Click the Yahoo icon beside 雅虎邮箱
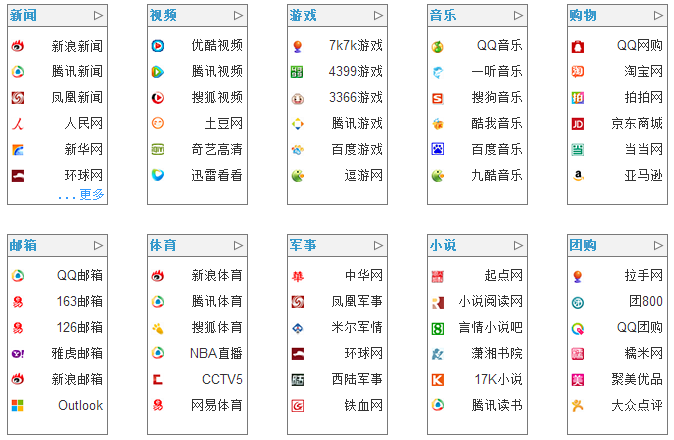Viewport: 674px width, 440px height. click(x=18, y=354)
